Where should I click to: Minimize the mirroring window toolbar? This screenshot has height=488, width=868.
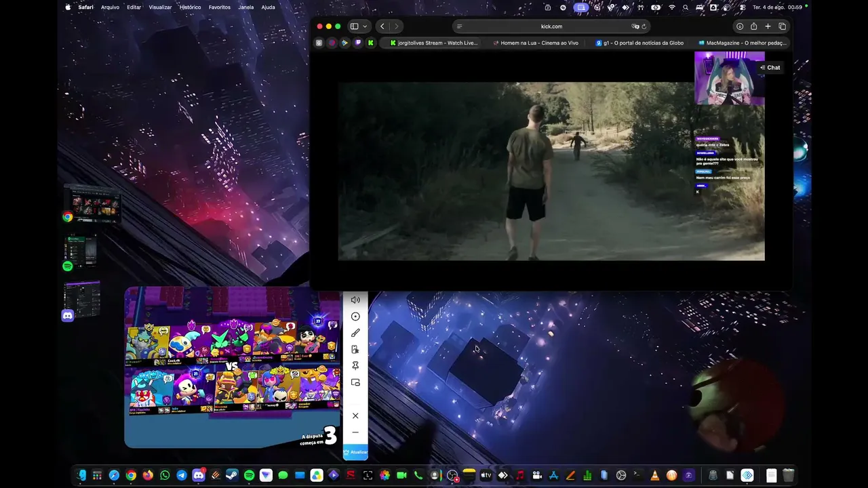[355, 432]
